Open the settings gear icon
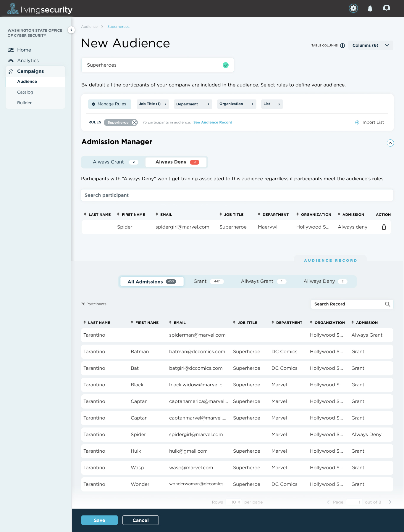This screenshot has width=404, height=532. coord(353,8)
